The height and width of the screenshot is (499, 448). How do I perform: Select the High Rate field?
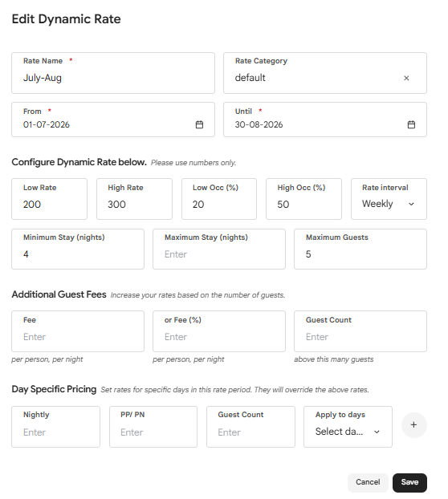pyautogui.click(x=134, y=199)
